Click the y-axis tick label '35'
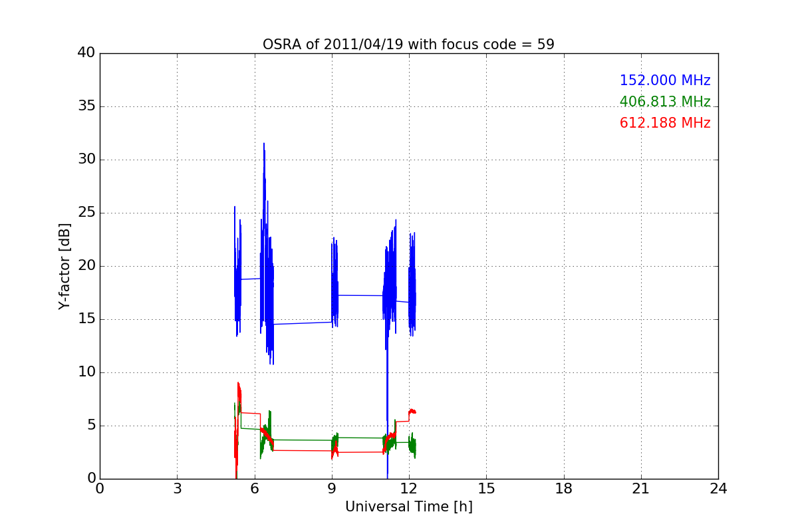 click(x=86, y=106)
